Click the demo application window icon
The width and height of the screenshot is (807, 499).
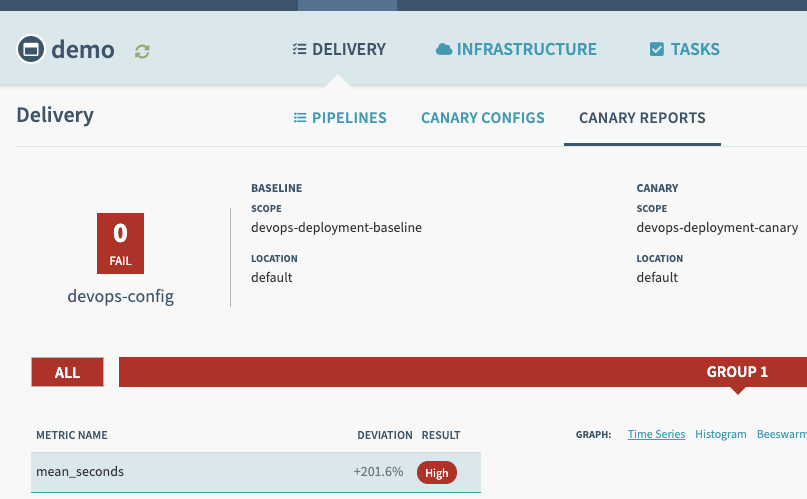point(31,49)
